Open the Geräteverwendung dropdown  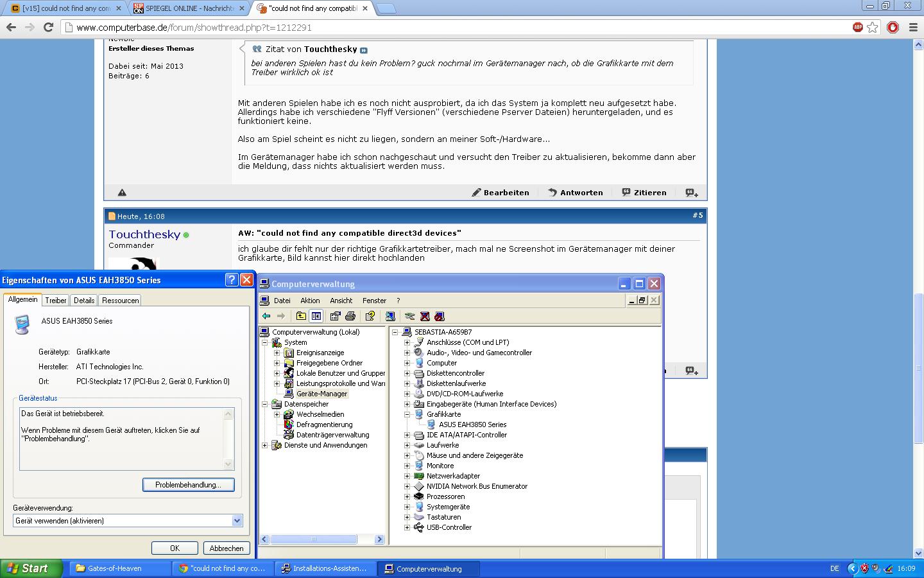pos(237,521)
